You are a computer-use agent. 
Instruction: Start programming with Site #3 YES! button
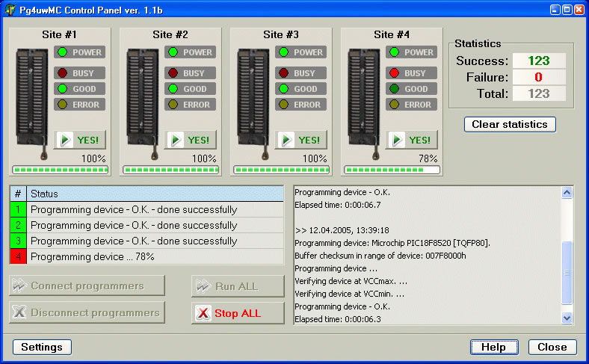click(x=301, y=140)
